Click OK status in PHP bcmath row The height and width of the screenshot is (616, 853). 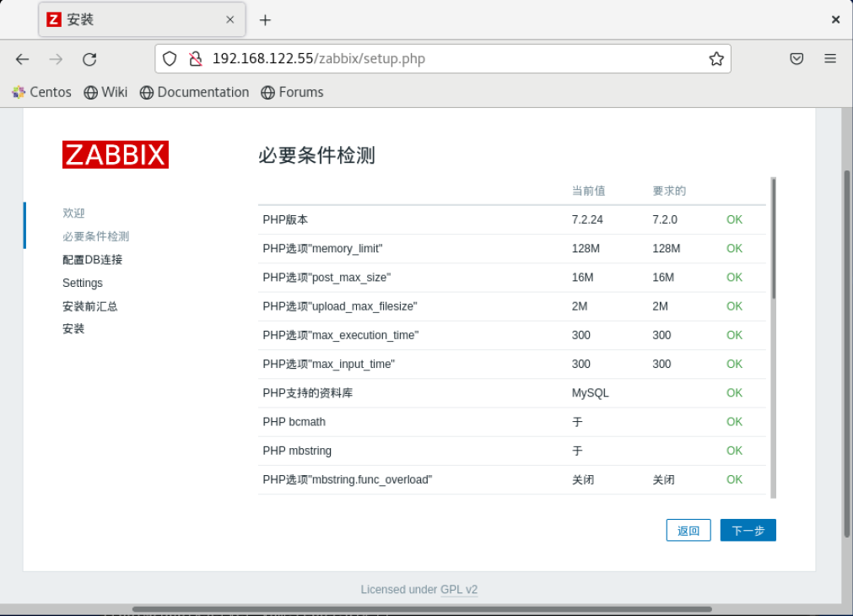tap(734, 422)
